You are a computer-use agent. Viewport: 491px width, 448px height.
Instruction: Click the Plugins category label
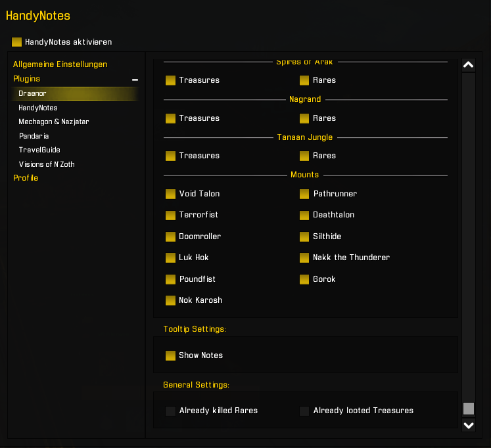(x=26, y=79)
